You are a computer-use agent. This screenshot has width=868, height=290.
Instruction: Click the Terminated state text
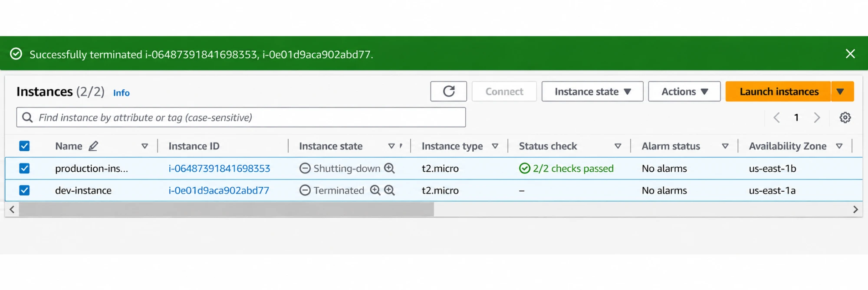pyautogui.click(x=339, y=190)
